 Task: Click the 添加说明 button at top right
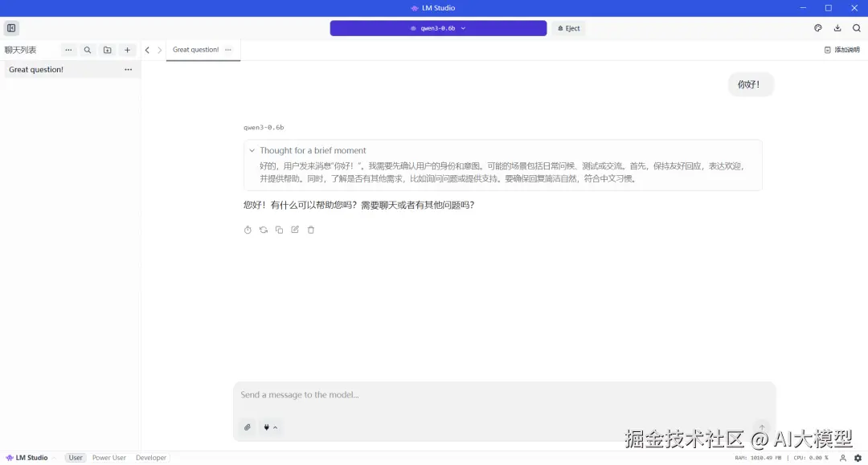click(842, 50)
